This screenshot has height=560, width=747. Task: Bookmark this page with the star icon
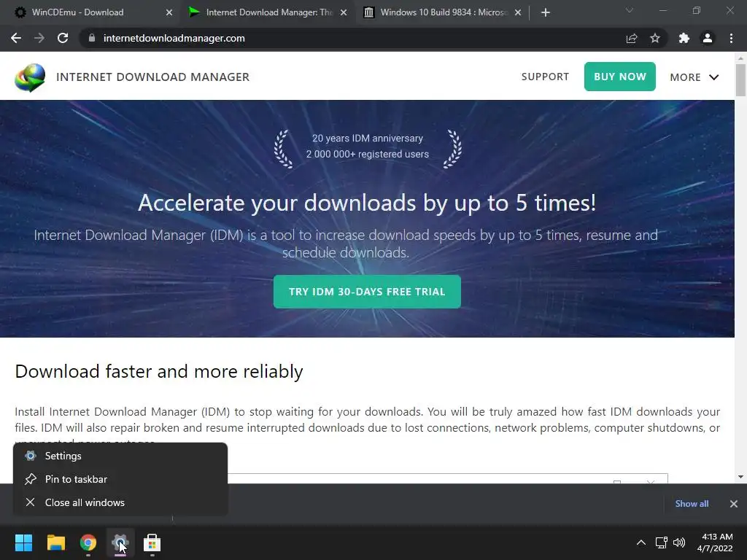coord(655,38)
